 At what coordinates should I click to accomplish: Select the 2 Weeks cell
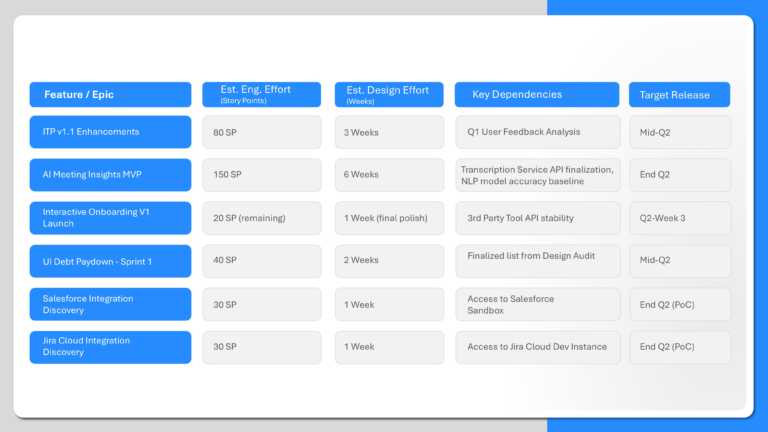[389, 261]
